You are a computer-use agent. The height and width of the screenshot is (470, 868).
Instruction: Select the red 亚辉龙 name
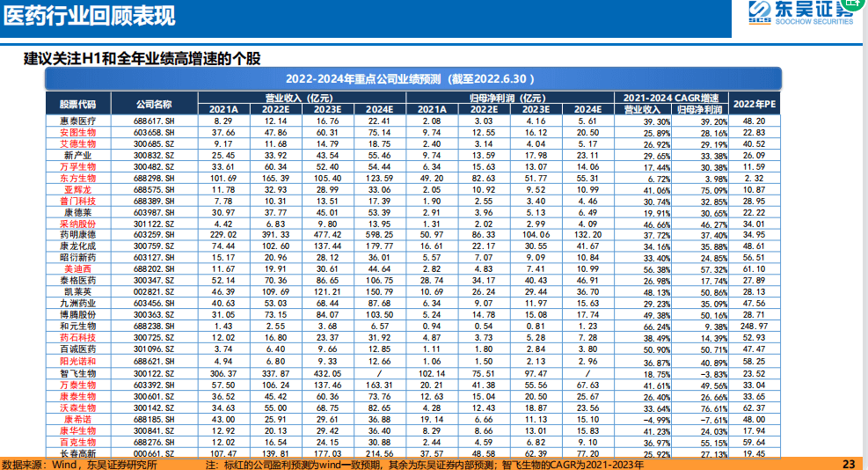point(78,189)
